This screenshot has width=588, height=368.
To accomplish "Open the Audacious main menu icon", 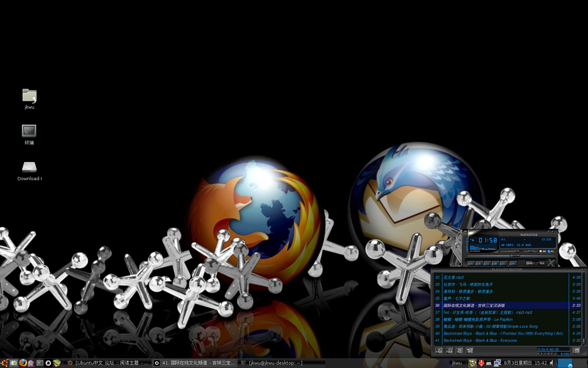I will pyautogui.click(x=465, y=232).
